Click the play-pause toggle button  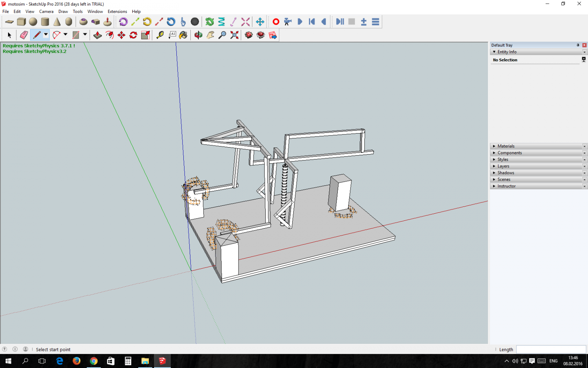coord(340,22)
